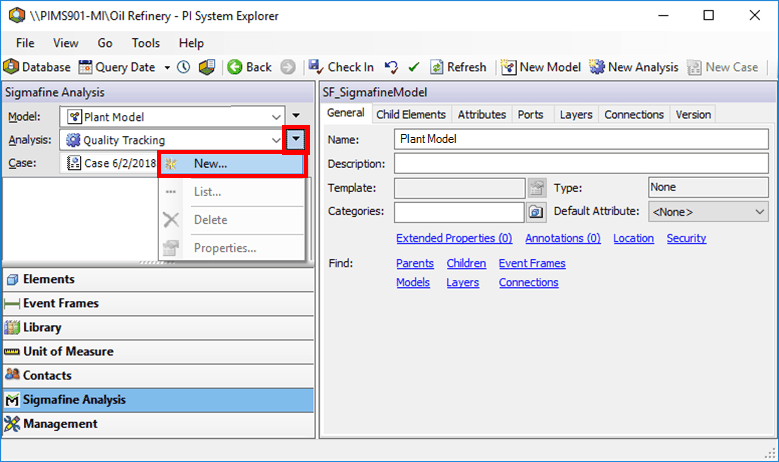Click the template browse icon button

click(x=537, y=188)
